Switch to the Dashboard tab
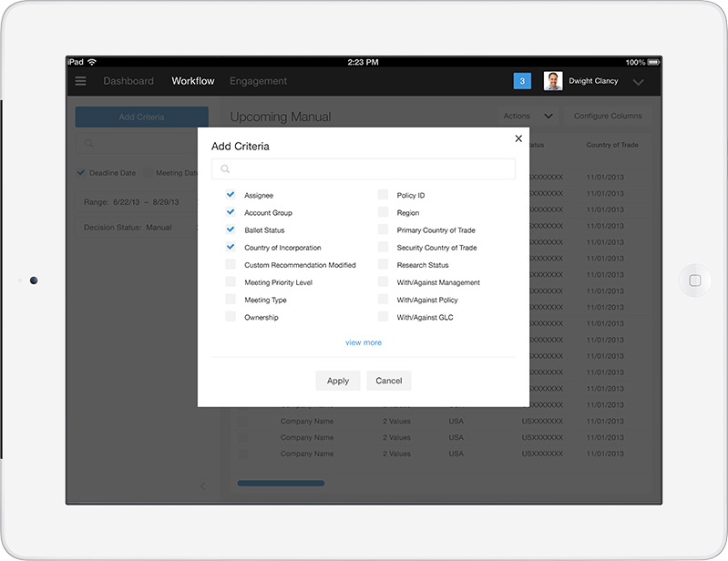Viewport: 728px width, 561px height. (x=128, y=81)
